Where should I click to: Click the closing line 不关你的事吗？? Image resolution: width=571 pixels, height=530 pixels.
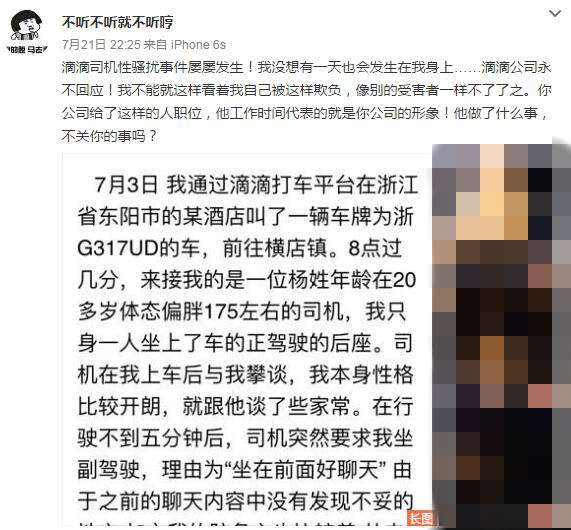pyautogui.click(x=109, y=136)
